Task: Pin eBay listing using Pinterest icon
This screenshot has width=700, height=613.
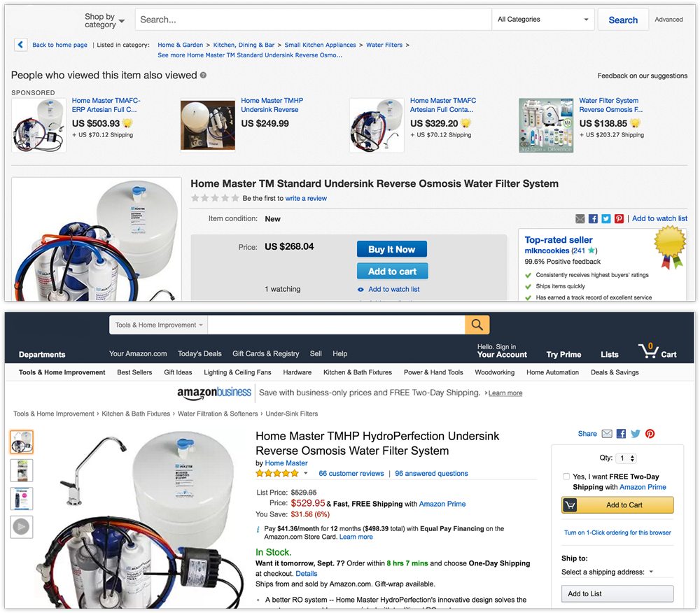Action: point(619,219)
